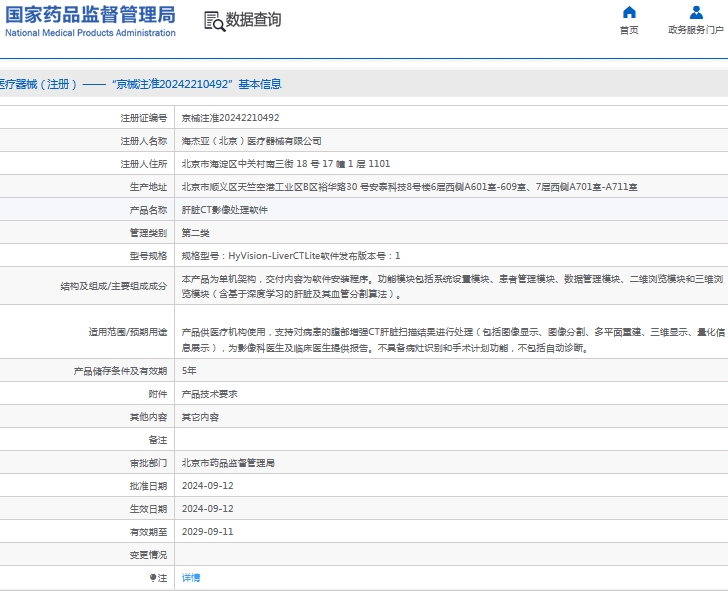Open the 详情 link in the 注 row
Viewport: 728px width, 597px height.
click(191, 578)
